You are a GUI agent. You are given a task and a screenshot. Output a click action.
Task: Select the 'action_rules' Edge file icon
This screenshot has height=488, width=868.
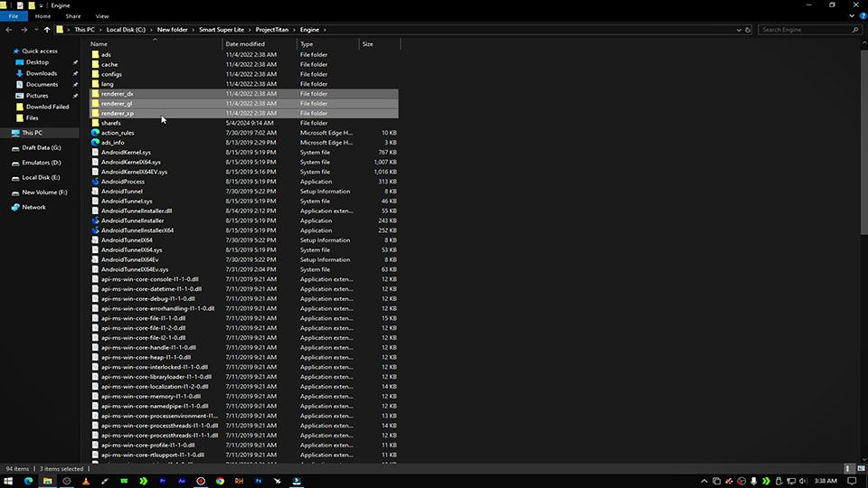pyautogui.click(x=95, y=133)
